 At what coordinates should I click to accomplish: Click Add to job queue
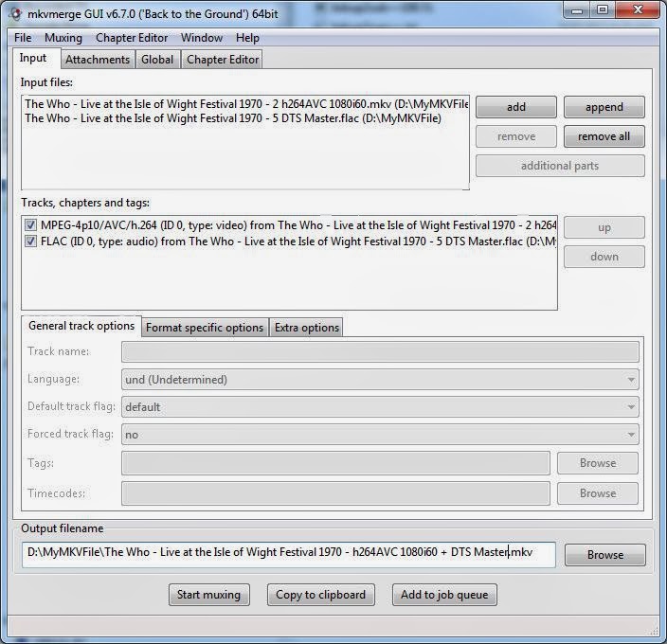[444, 594]
